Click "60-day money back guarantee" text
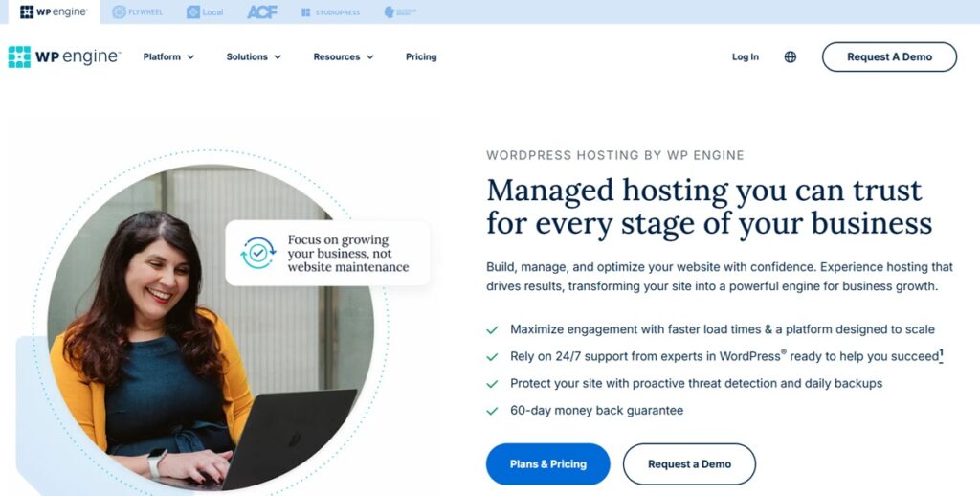Screen dimensions: 980x496 point(597,411)
